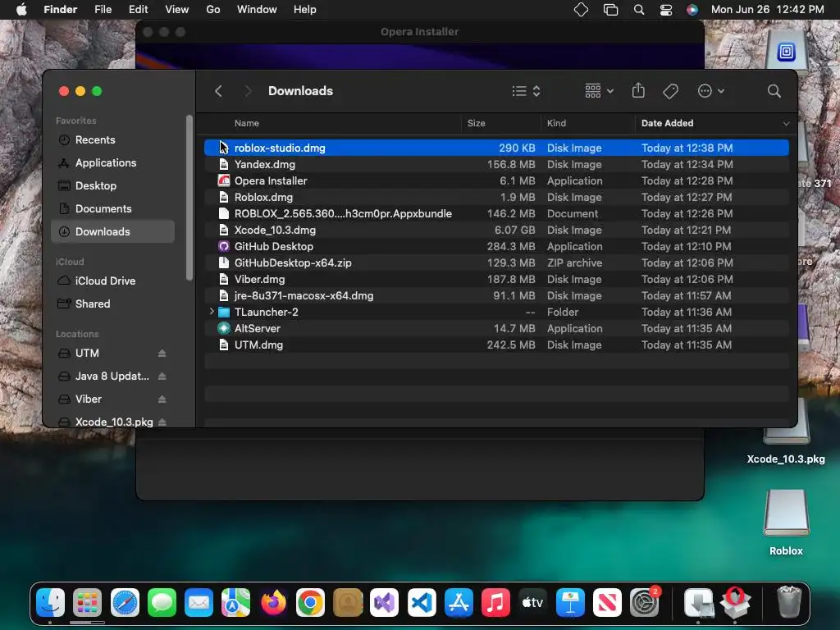Select GitHubDesktop-x64.zip archive
This screenshot has height=630, width=840.
pyautogui.click(x=496, y=263)
